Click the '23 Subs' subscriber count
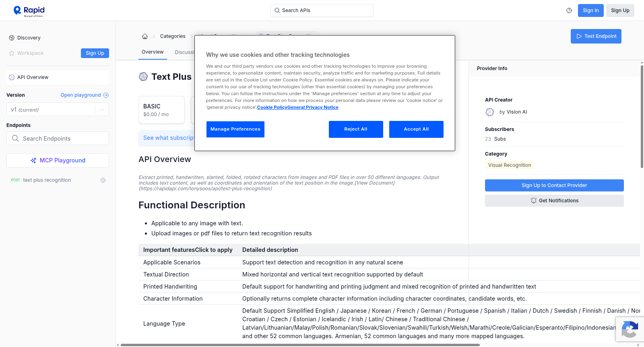The height and width of the screenshot is (347, 644). click(495, 139)
